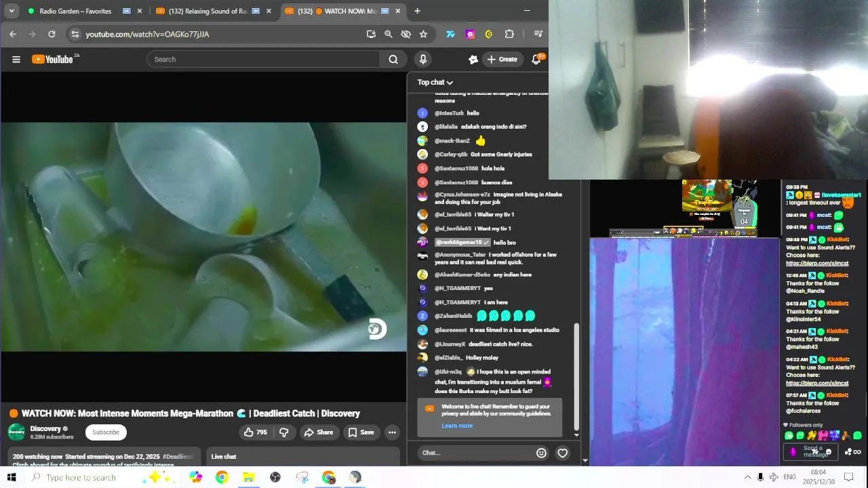868x488 pixels.
Task: Open the tab search dropdown arrow
Action: (x=12, y=11)
